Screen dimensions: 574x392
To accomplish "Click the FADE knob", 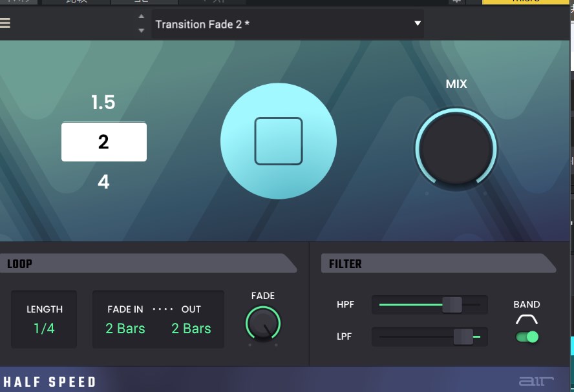I will click(x=262, y=323).
